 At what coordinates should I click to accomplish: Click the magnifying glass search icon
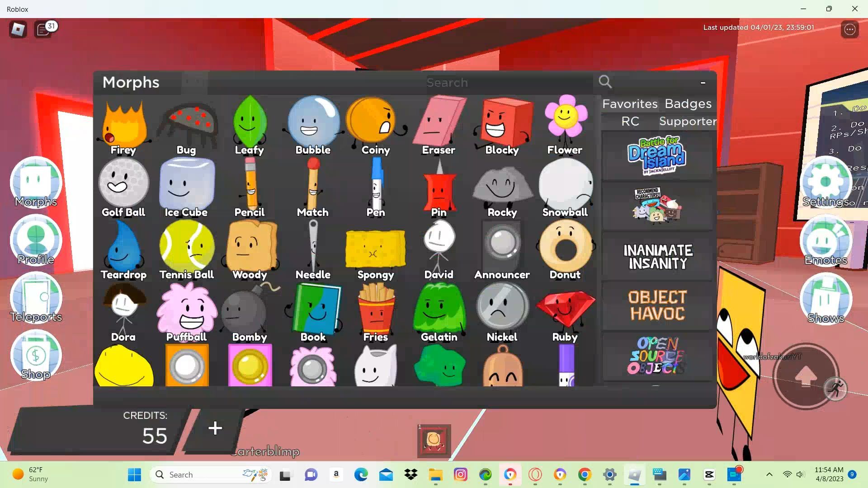coord(605,82)
